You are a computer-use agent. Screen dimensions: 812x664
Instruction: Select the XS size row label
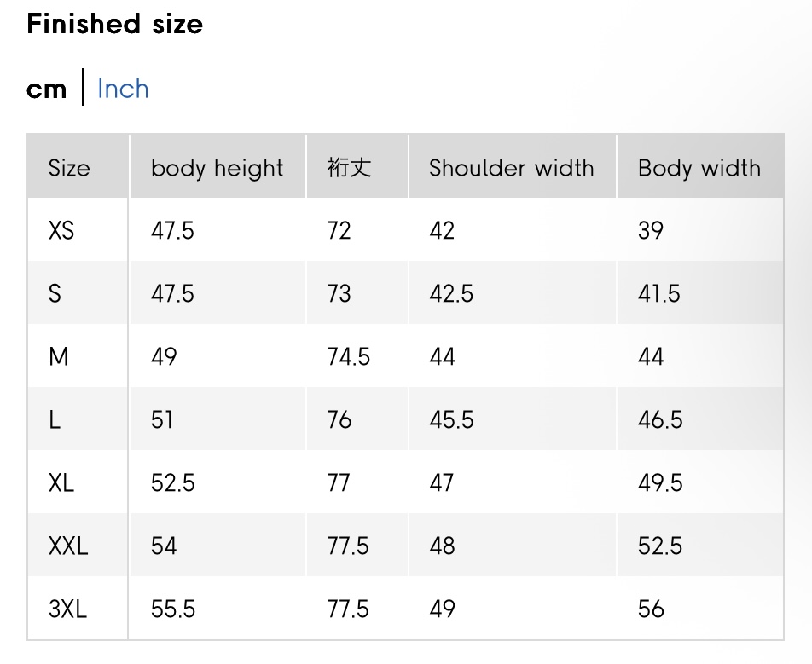coord(61,231)
